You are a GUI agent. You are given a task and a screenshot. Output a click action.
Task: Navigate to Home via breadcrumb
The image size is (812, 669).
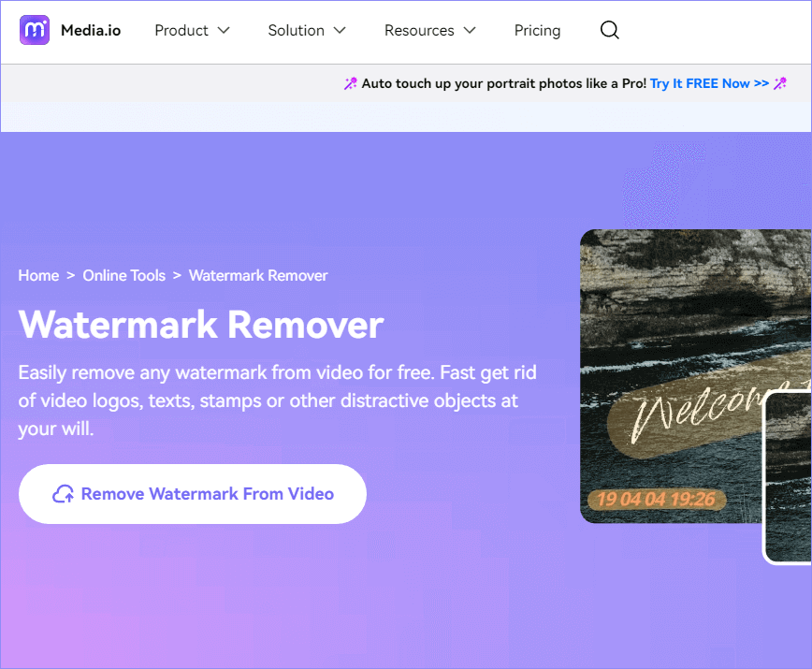(x=38, y=275)
